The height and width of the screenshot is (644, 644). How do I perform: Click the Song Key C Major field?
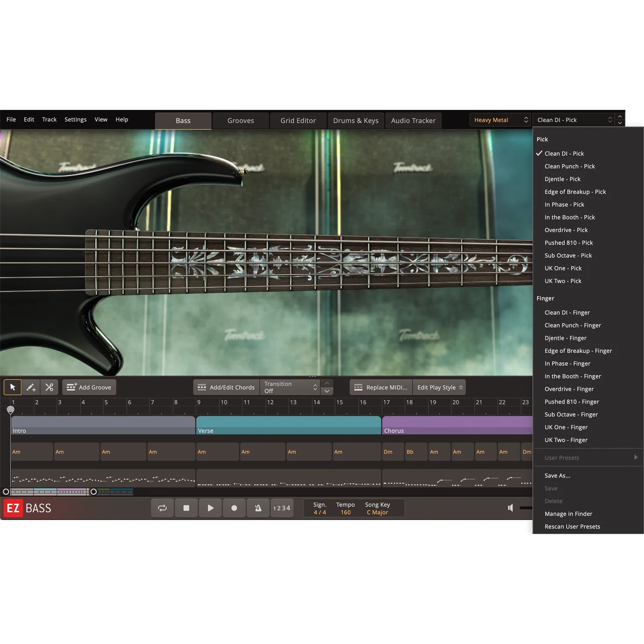377,508
